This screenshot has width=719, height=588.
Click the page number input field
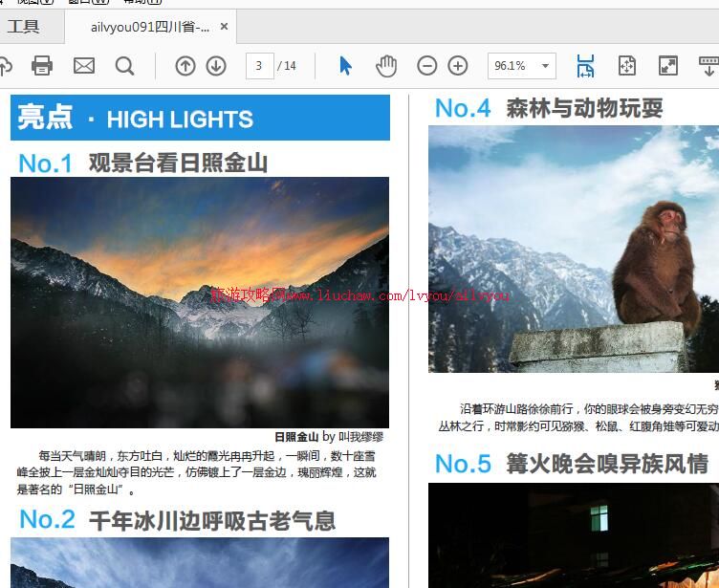[x=259, y=65]
